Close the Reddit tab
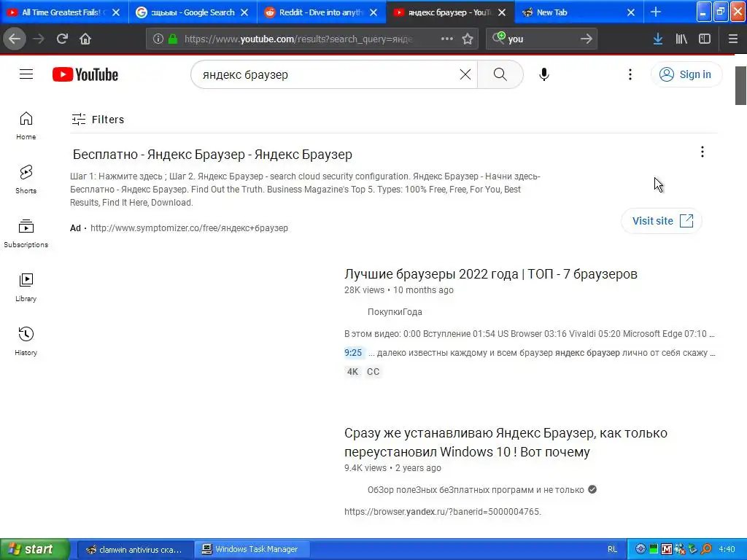Screen dimensions: 747x560 [x=373, y=12]
